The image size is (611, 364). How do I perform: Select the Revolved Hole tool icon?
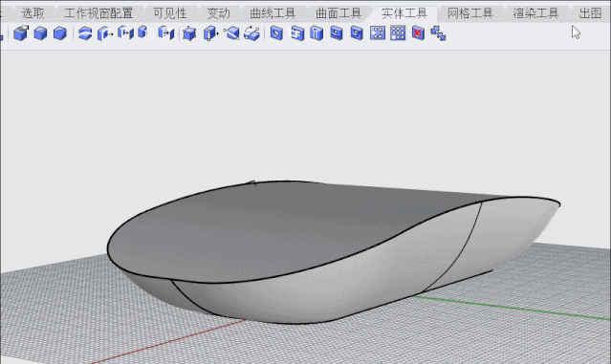(337, 33)
